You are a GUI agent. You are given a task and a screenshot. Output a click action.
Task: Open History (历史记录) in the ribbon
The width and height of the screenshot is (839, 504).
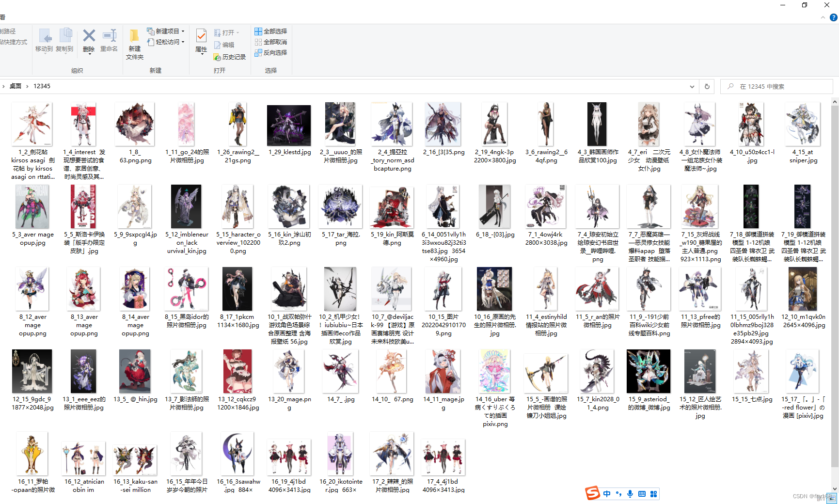coord(230,57)
